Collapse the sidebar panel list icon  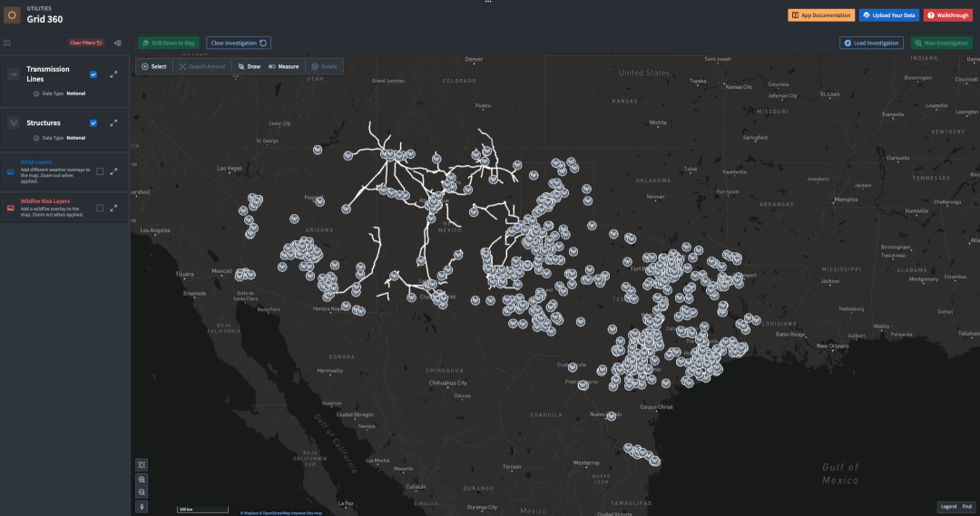(x=118, y=43)
